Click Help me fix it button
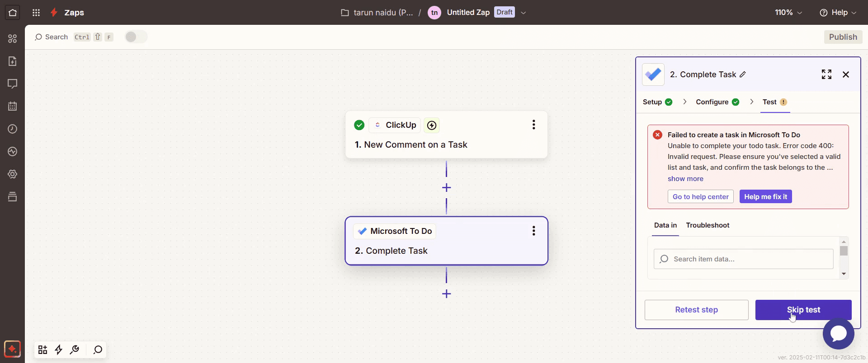The height and width of the screenshot is (363, 868). pyautogui.click(x=765, y=196)
